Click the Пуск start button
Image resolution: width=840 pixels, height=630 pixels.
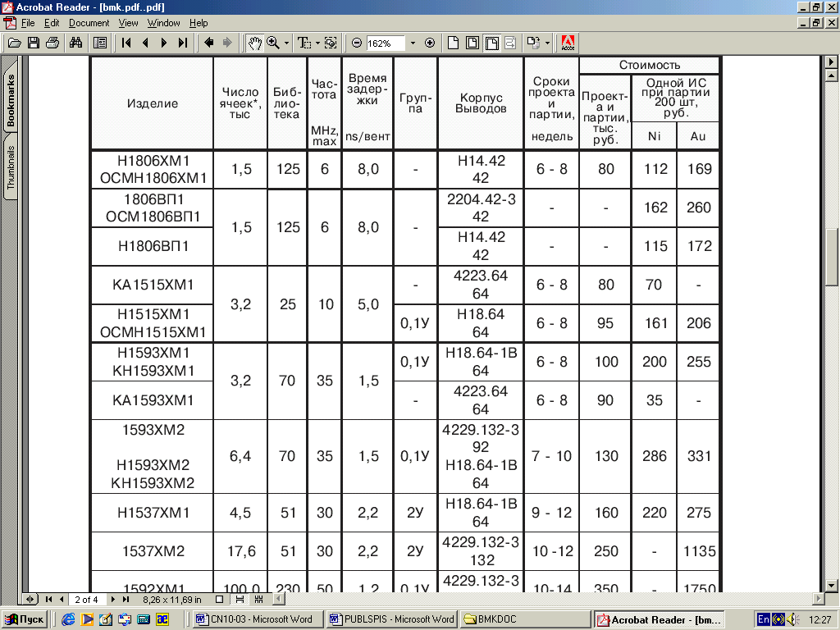click(x=25, y=619)
